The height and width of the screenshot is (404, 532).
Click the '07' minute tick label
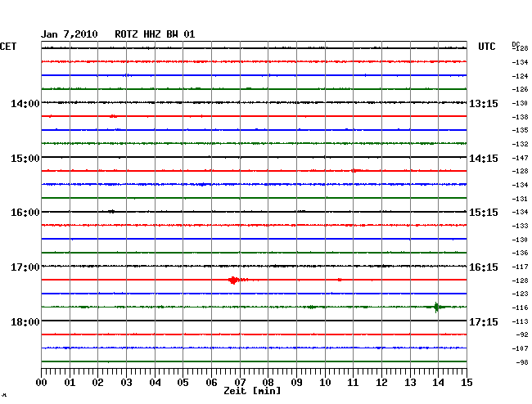click(x=240, y=383)
